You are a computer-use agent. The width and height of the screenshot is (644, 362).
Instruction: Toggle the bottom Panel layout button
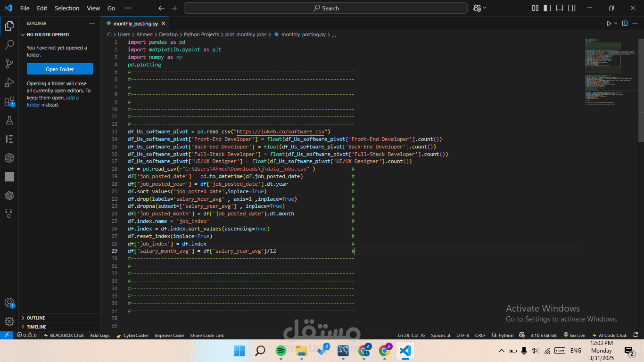tap(560, 8)
